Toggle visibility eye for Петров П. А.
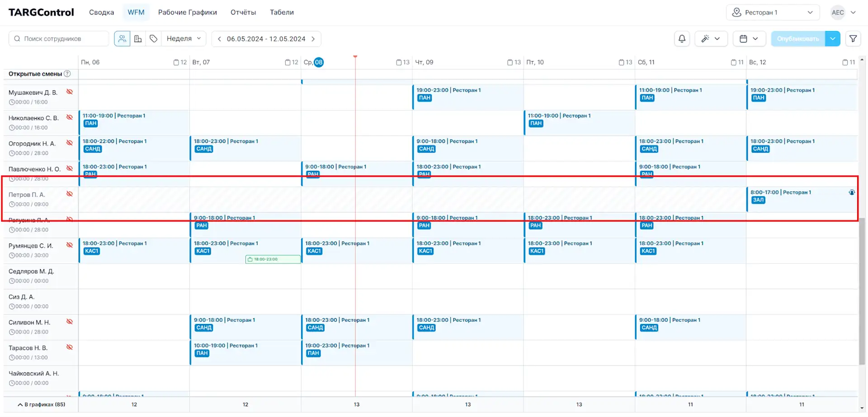 click(70, 194)
